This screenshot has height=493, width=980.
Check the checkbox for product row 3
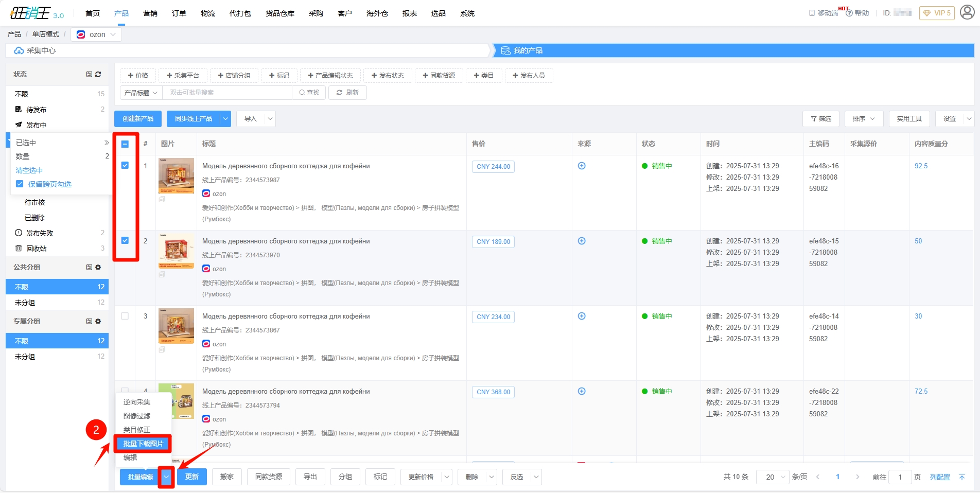(x=125, y=316)
